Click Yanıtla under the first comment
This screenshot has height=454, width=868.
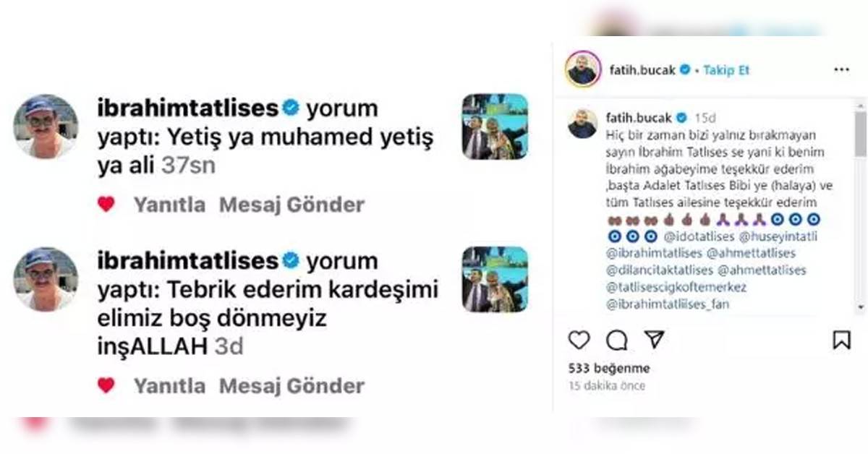[x=169, y=205]
